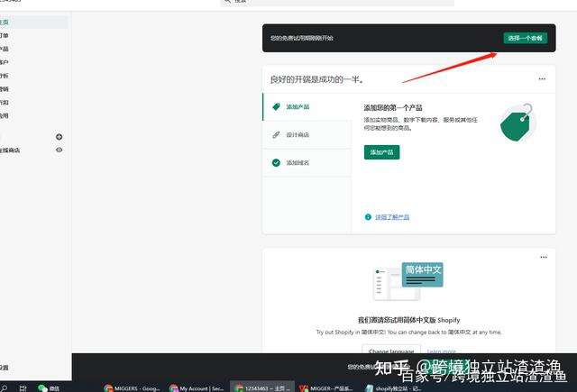The image size is (577, 392).
Task: Click the 良好的开端是成功的一半 heading
Action: pyautogui.click(x=316, y=79)
